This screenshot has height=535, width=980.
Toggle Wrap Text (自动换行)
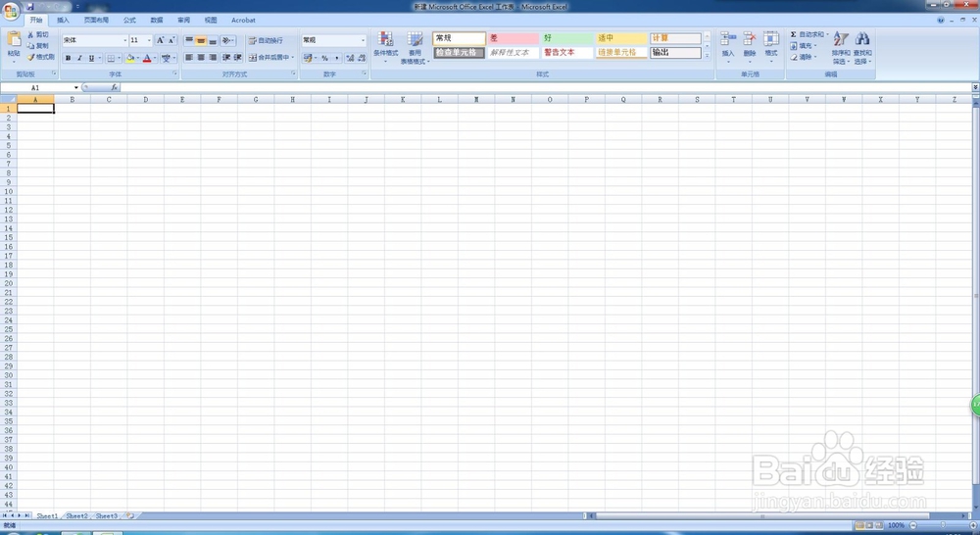(266, 40)
